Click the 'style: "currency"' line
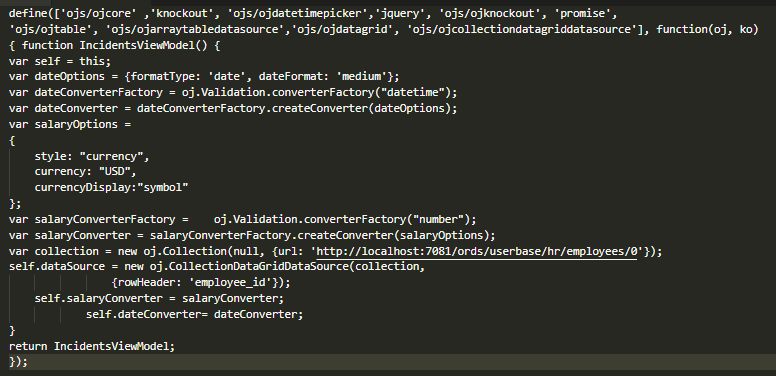776x376 pixels. (92, 156)
